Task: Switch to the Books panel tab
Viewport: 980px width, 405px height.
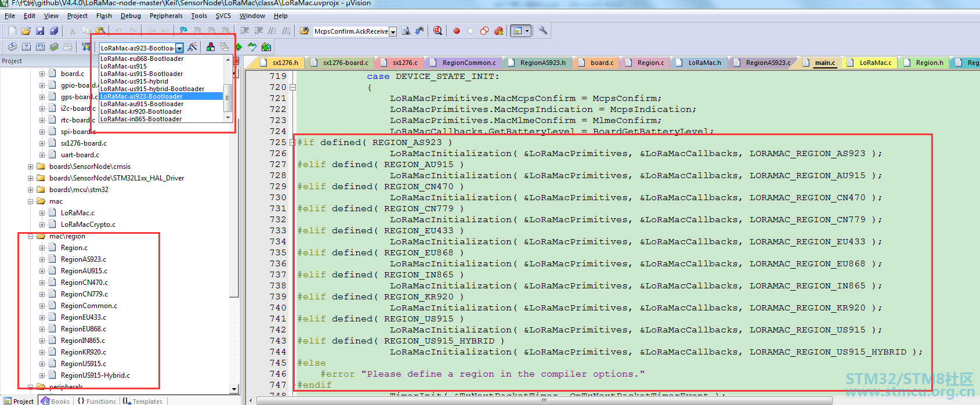Action: click(x=56, y=401)
